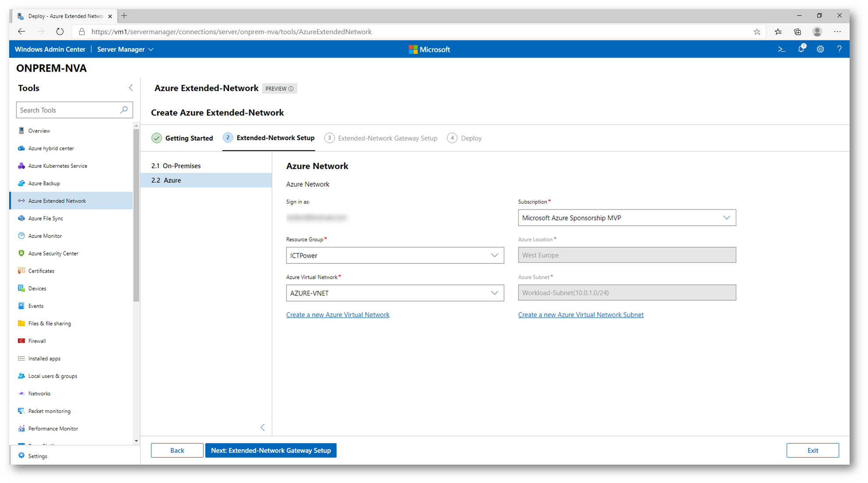Add this page to favorites star
The width and height of the screenshot is (868, 483).
757,31
